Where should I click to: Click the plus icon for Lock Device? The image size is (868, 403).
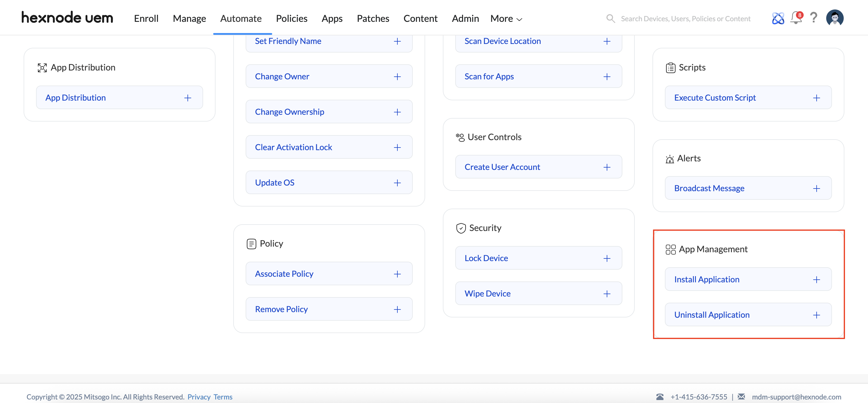click(606, 258)
